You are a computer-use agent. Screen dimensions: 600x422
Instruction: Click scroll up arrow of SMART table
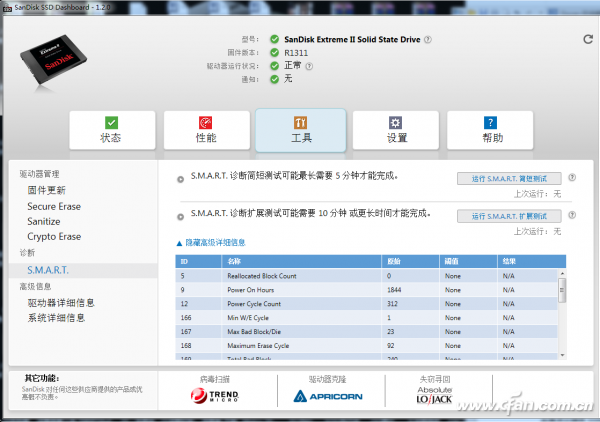[x=562, y=273]
